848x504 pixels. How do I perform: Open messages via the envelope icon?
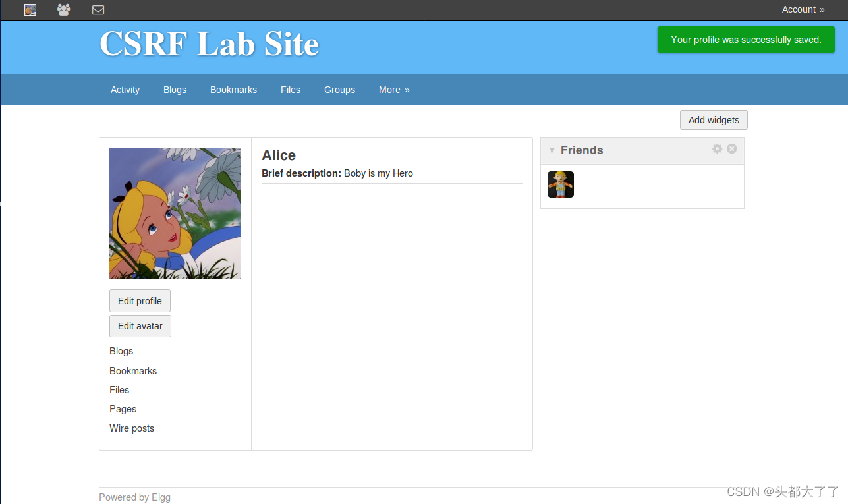click(x=98, y=10)
